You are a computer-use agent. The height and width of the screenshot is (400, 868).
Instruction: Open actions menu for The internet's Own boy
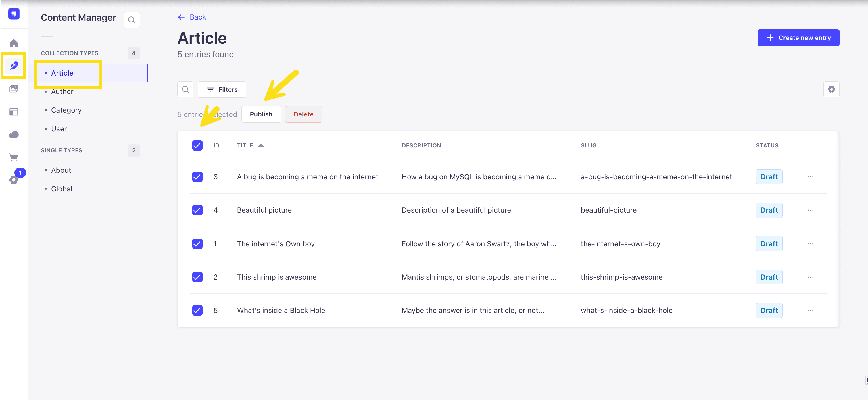[x=811, y=243]
